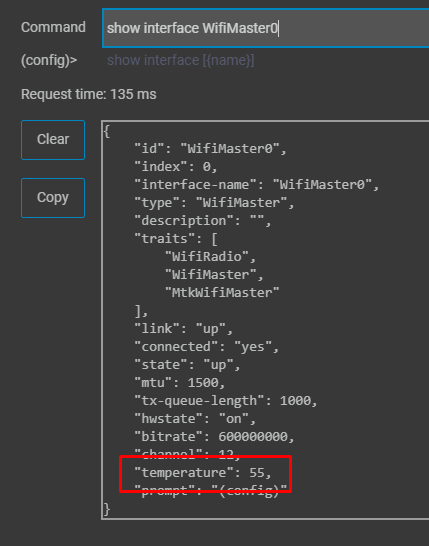Image resolution: width=429 pixels, height=546 pixels.
Task: Select the "hwstate": "on" line
Action: [195, 418]
